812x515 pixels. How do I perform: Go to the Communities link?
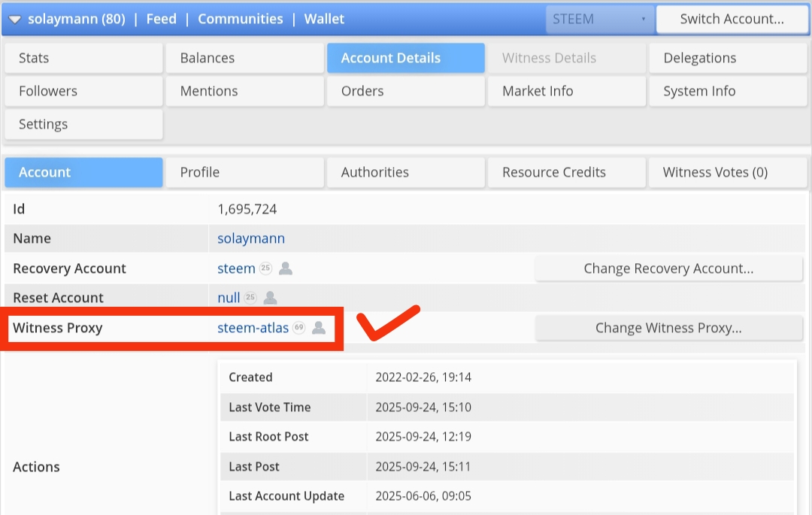coord(241,19)
